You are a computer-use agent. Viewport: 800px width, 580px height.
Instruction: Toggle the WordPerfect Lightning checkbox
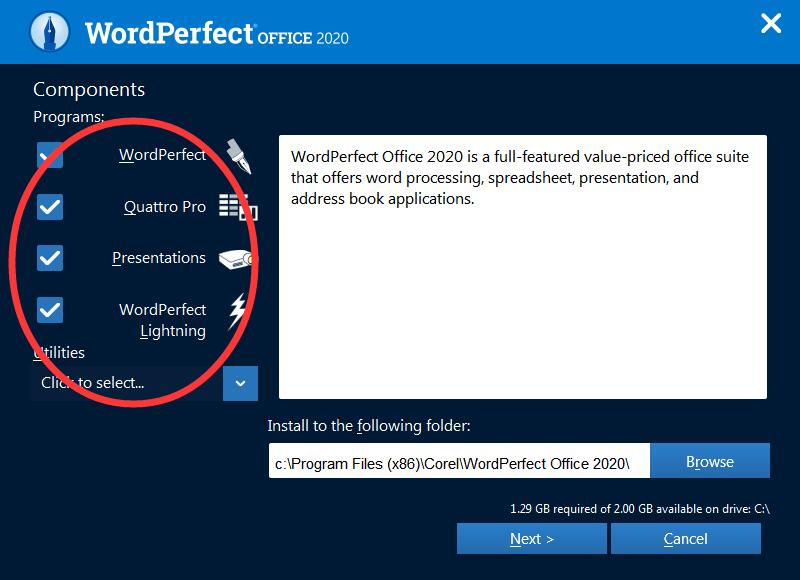coord(50,310)
